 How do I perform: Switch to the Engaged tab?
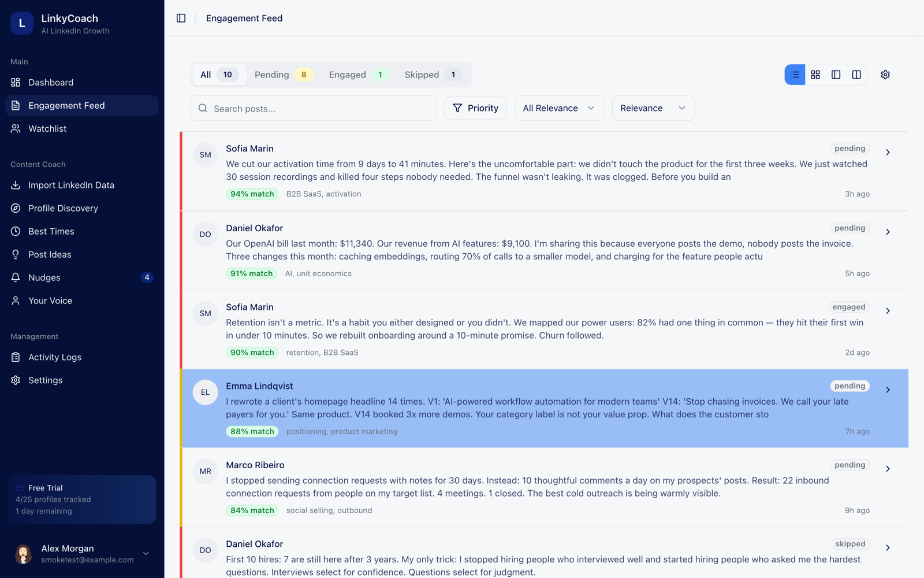pyautogui.click(x=358, y=75)
